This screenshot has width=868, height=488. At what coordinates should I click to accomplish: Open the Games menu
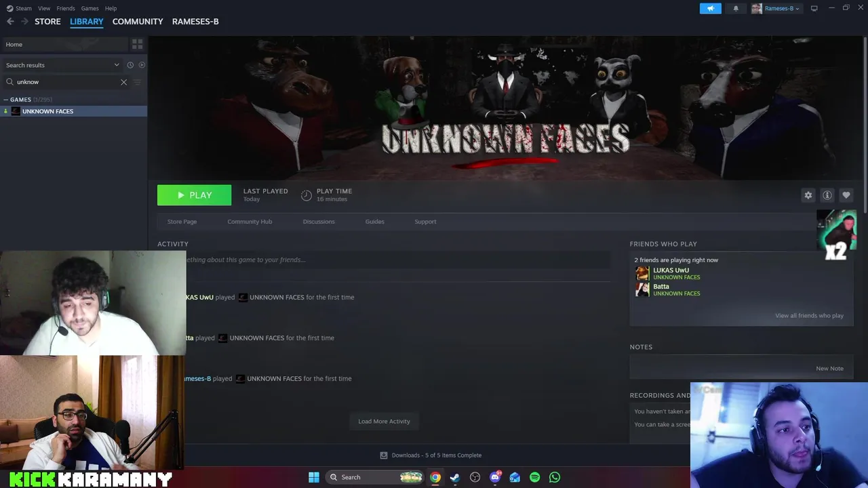pos(90,8)
